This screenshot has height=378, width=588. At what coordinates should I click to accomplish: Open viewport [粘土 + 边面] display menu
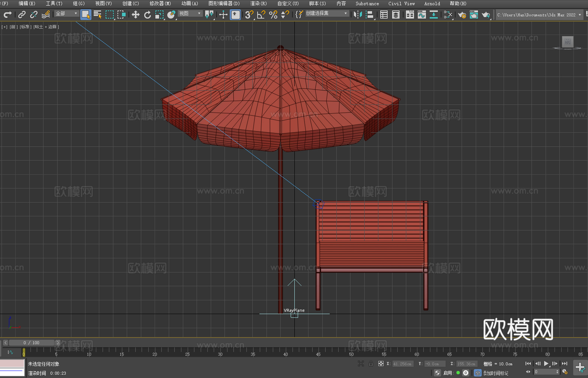(x=46, y=27)
